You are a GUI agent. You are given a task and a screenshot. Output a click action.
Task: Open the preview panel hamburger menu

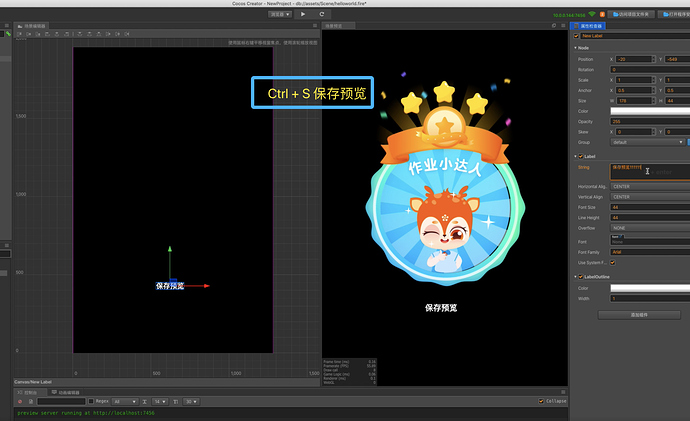point(563,26)
